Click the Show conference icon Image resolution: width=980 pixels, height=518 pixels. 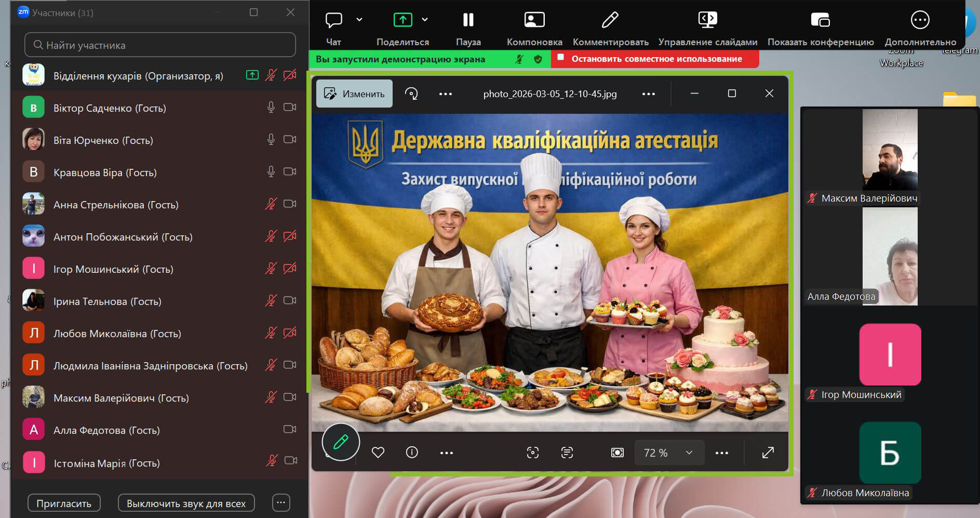(x=820, y=21)
